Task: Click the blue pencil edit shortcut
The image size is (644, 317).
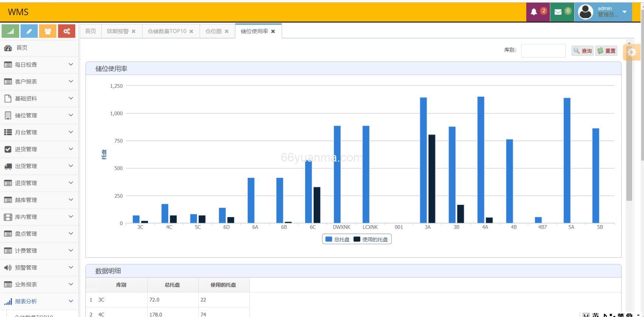Action: pyautogui.click(x=29, y=31)
